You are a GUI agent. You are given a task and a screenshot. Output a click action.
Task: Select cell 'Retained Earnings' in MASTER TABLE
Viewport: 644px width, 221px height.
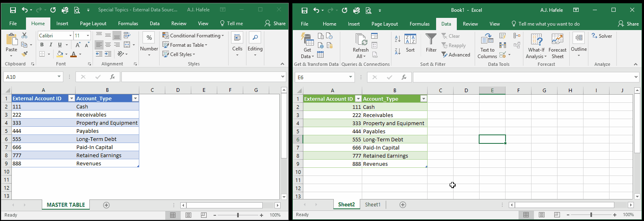coord(107,155)
